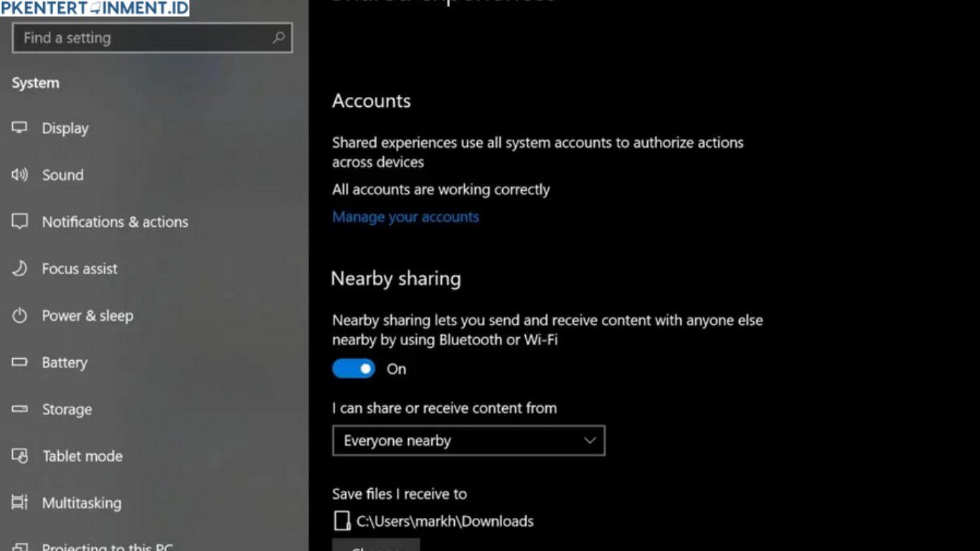Screen dimensions: 980x551
Task: Click the Nearby sharing heading
Action: point(396,278)
